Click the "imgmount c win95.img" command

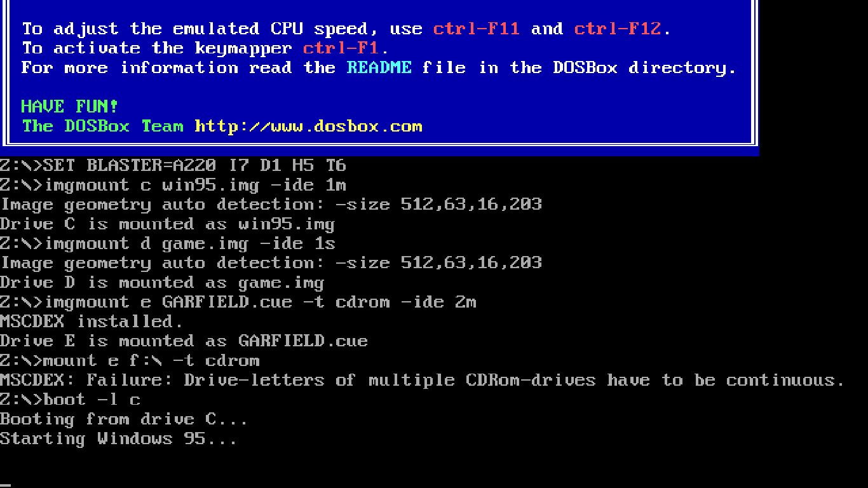194,185
